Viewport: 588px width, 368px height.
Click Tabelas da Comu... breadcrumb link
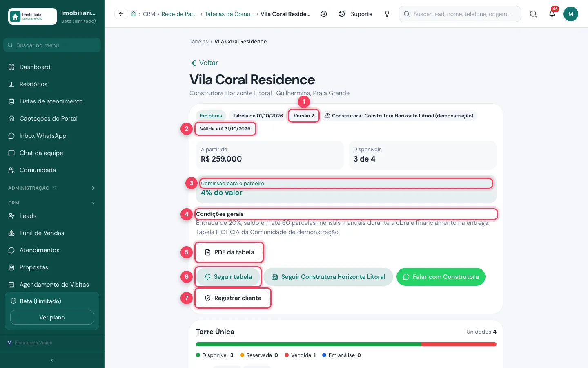[x=229, y=14]
